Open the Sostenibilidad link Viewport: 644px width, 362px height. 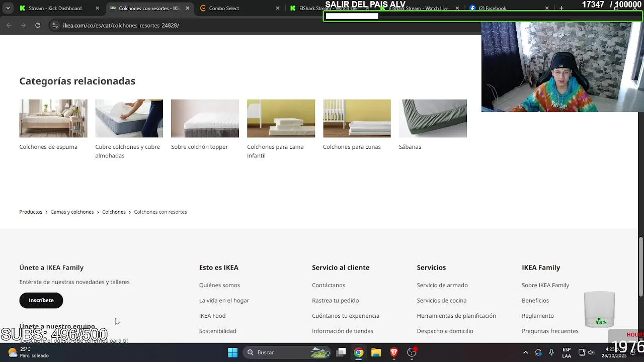(x=217, y=331)
